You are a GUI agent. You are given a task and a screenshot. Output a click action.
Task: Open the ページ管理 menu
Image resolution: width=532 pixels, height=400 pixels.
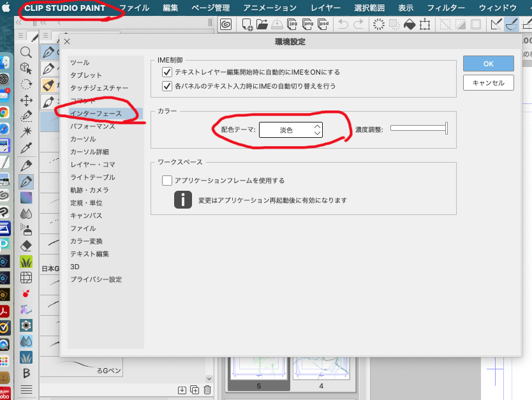[211, 8]
